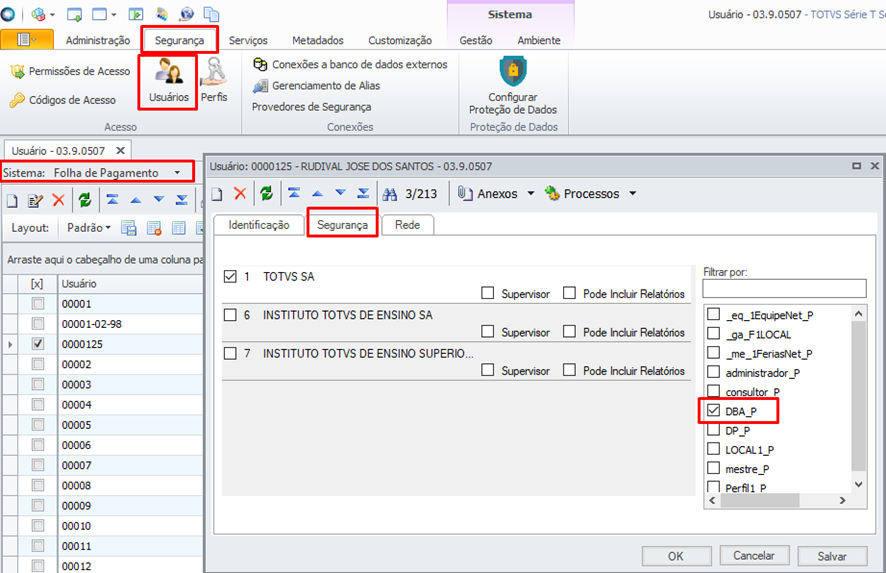This screenshot has height=573, width=886.
Task: Switch to the Administração ribbon tab
Action: tap(98, 40)
